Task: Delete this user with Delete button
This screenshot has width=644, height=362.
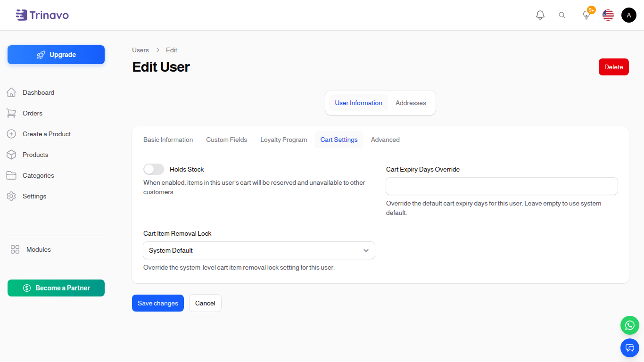Action: 614,67
